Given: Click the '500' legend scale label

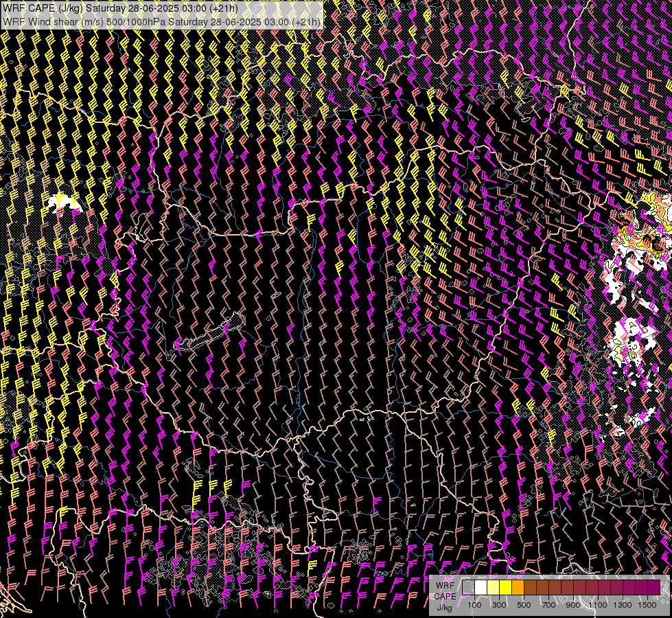Looking at the screenshot, I should click(524, 605).
